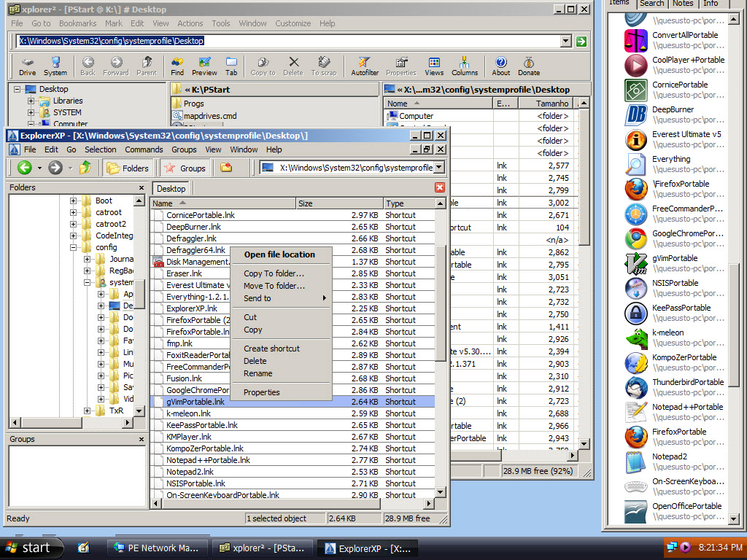
Task: Expand the catroot folder tree node
Action: pos(74,212)
